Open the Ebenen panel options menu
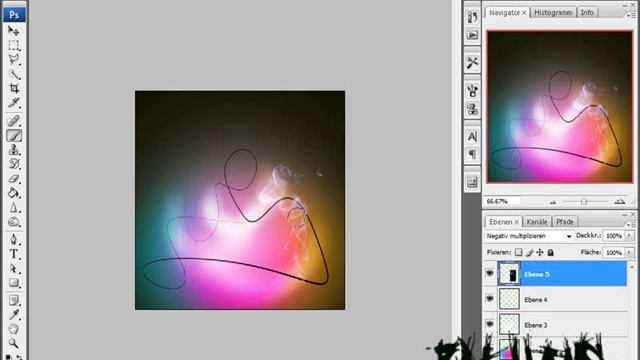This screenshot has height=360, width=640. (x=631, y=224)
